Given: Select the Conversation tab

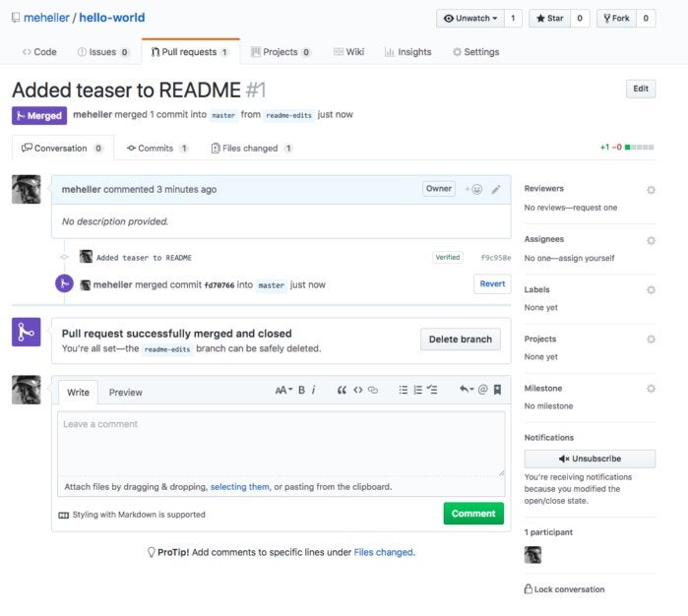Looking at the screenshot, I should pyautogui.click(x=62, y=149).
